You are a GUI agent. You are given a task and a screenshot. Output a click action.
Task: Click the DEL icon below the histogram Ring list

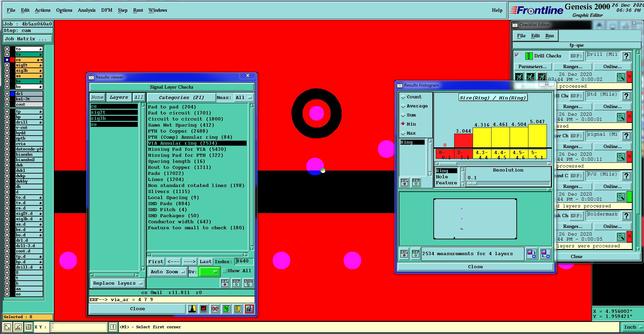[x=404, y=182]
